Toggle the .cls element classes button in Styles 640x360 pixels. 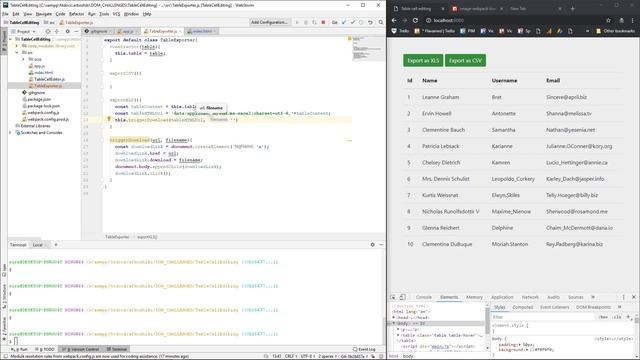pos(617,317)
